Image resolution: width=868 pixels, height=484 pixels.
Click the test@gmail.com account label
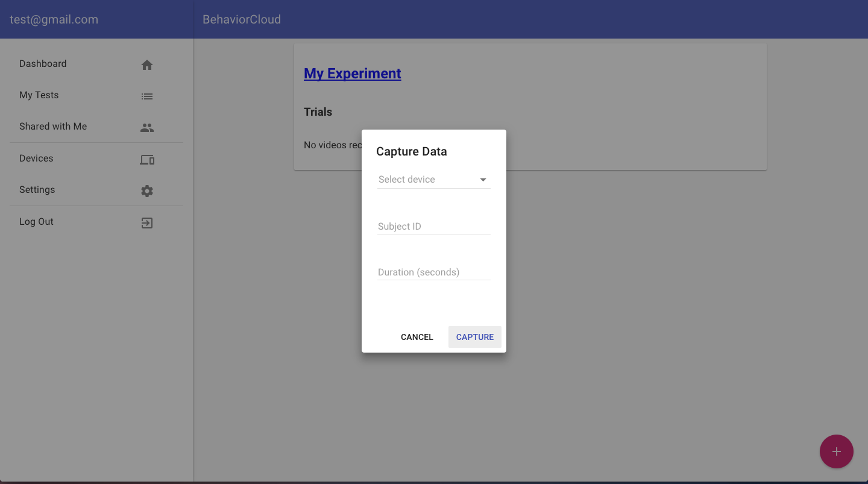pyautogui.click(x=54, y=19)
